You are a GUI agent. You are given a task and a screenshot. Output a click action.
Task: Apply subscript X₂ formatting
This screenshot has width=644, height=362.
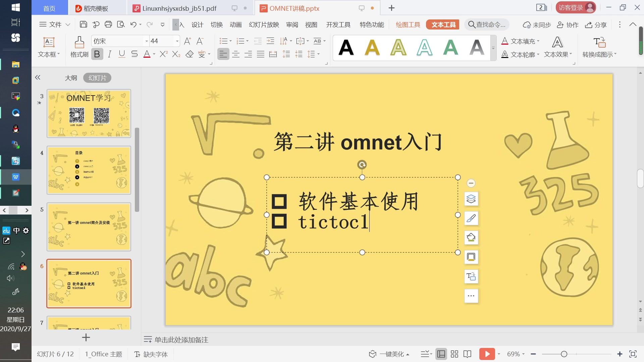click(176, 54)
